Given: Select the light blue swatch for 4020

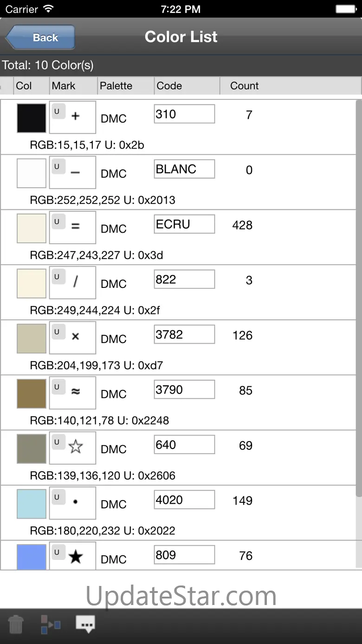Looking at the screenshot, I should [x=32, y=504].
